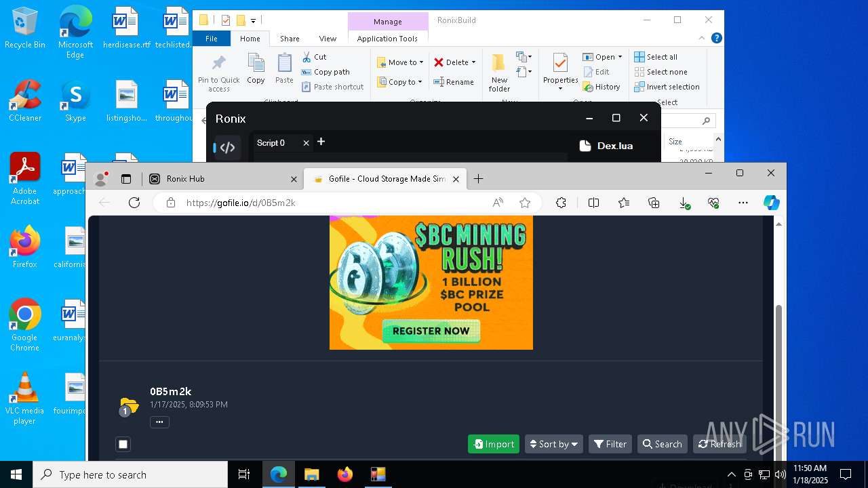Click the Gofile folder icon for 0B5m2k
This screenshot has width=868, height=488.
tap(128, 406)
